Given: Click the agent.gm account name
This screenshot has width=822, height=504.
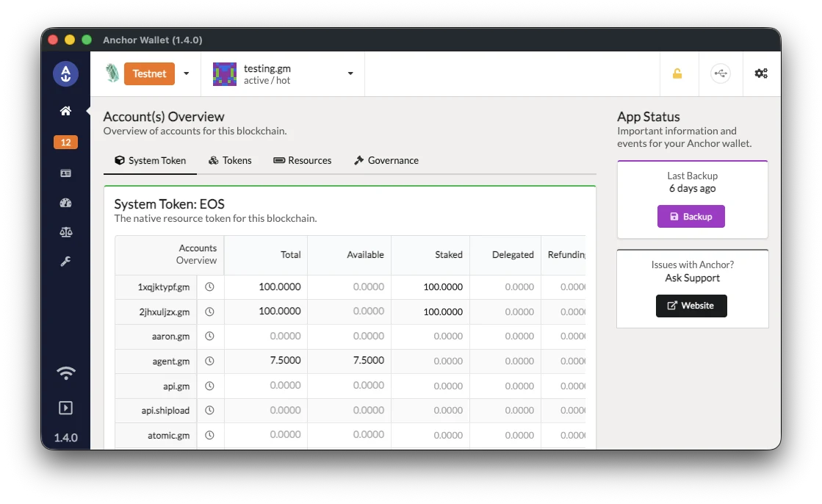Looking at the screenshot, I should 171,361.
